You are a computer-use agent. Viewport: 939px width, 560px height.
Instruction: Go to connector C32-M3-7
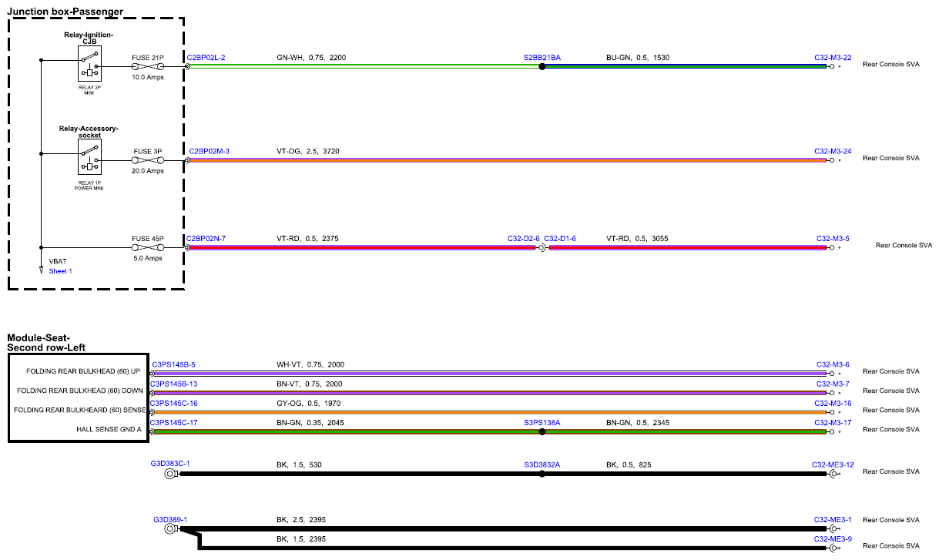(x=833, y=384)
